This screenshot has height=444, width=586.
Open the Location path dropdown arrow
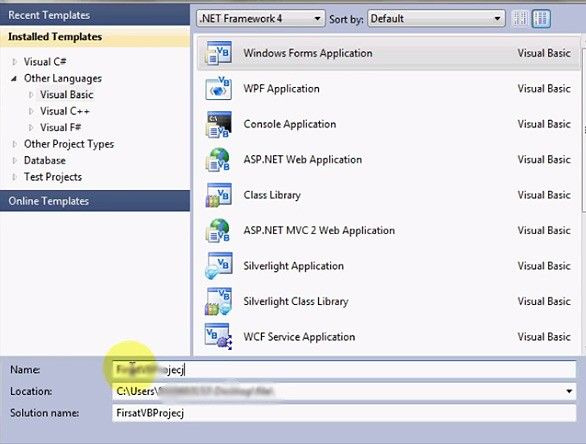point(569,391)
